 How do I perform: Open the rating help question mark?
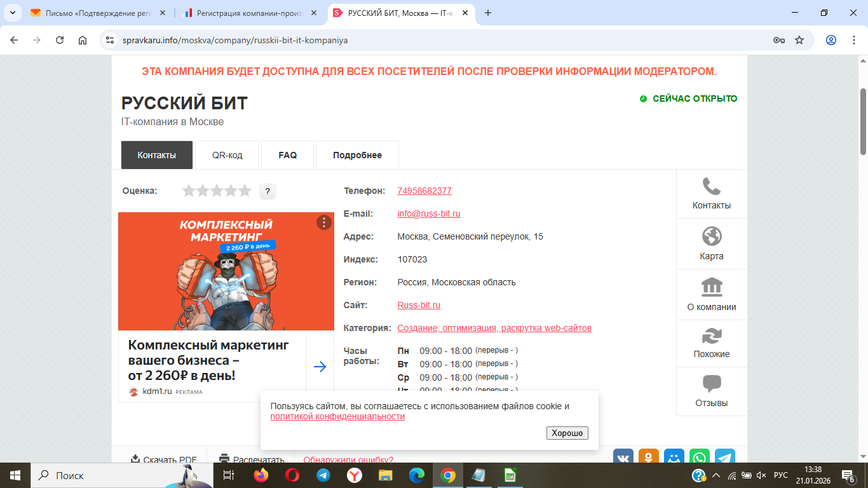[268, 191]
